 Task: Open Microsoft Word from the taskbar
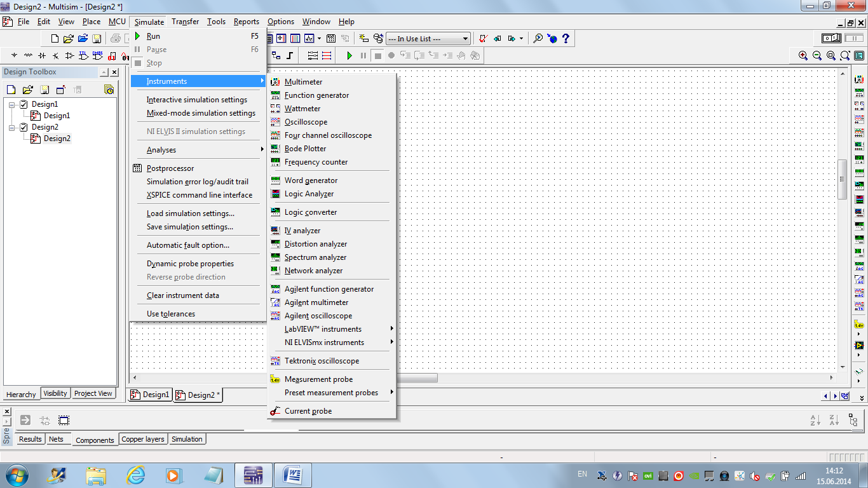point(293,475)
